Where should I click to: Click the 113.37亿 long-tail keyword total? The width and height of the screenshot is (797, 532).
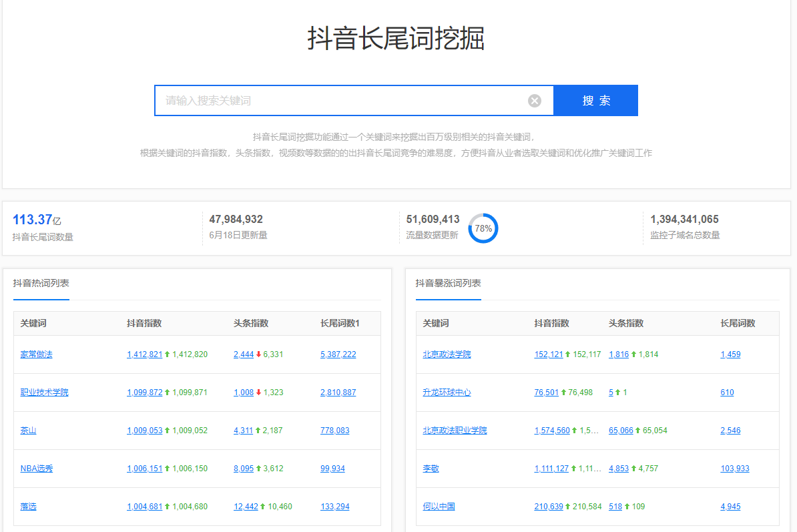click(x=37, y=220)
